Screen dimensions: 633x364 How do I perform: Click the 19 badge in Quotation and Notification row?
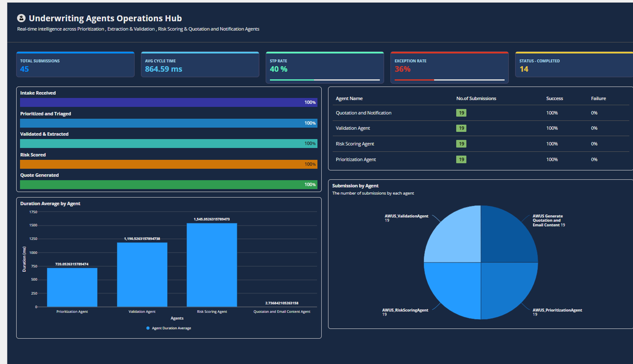(461, 113)
